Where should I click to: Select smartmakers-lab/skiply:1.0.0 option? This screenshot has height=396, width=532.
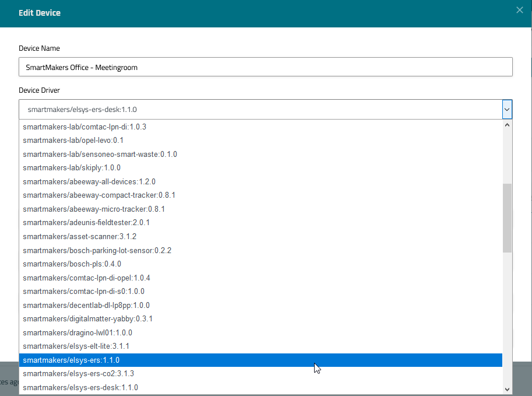[72, 168]
